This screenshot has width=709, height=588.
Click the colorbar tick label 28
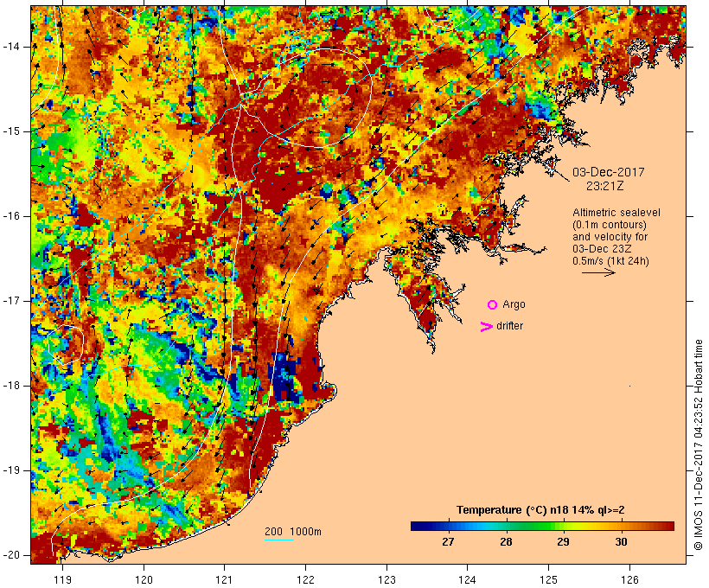(506, 542)
